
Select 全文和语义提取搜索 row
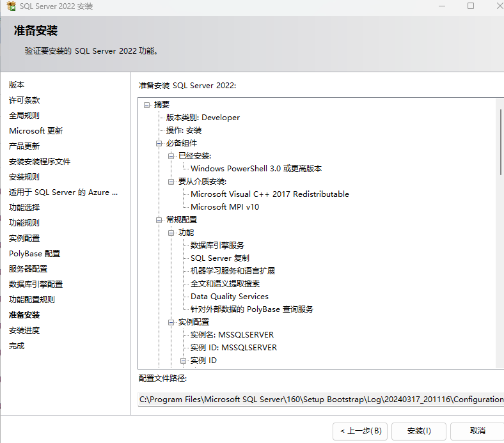(225, 284)
